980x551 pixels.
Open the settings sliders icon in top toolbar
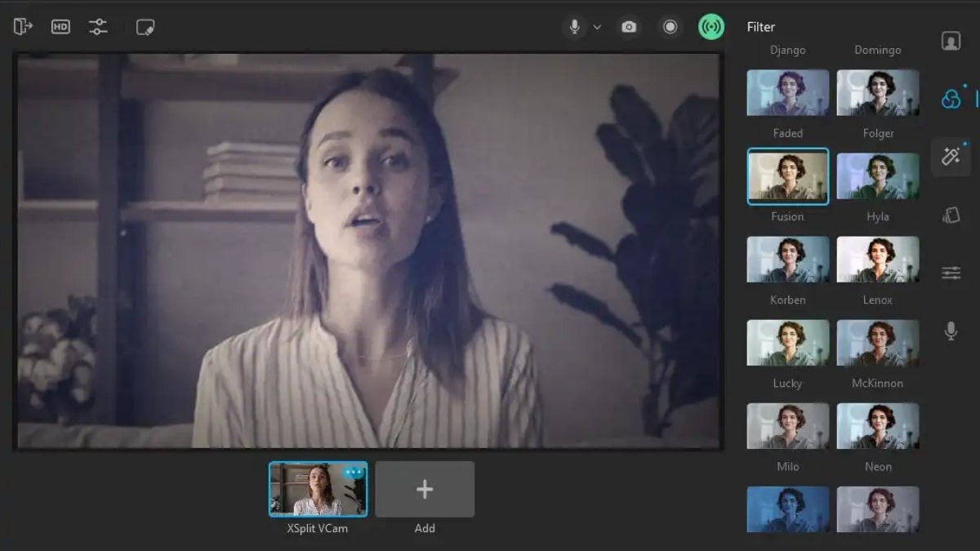tap(98, 27)
